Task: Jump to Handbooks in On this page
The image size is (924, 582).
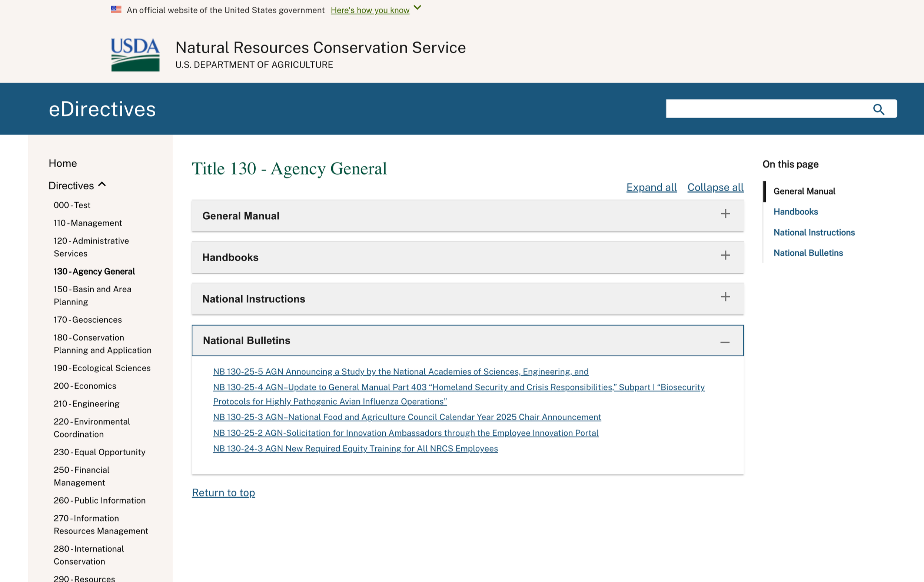Action: pos(795,212)
